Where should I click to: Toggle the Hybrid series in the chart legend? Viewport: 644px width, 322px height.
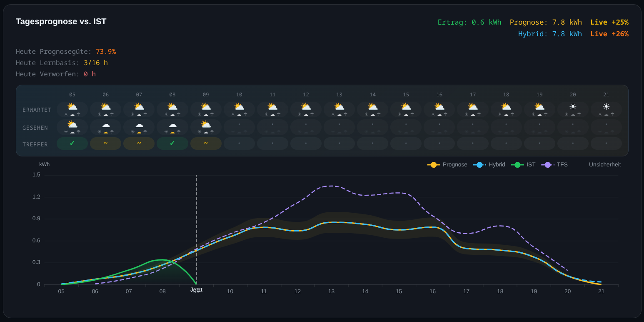(489, 165)
